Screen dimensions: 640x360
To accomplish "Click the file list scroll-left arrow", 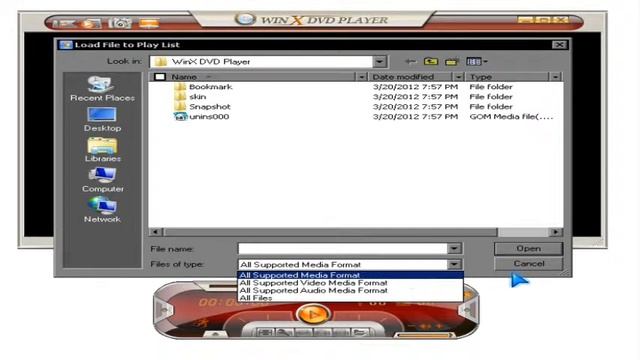I will [x=156, y=232].
